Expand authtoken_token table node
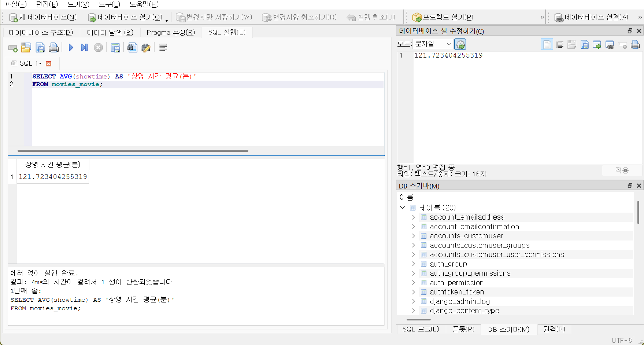The height and width of the screenshot is (345, 644). click(413, 292)
